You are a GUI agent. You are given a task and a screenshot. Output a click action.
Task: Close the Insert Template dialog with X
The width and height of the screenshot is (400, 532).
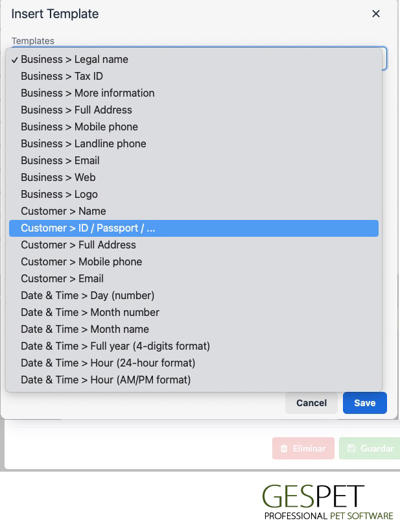(x=375, y=14)
